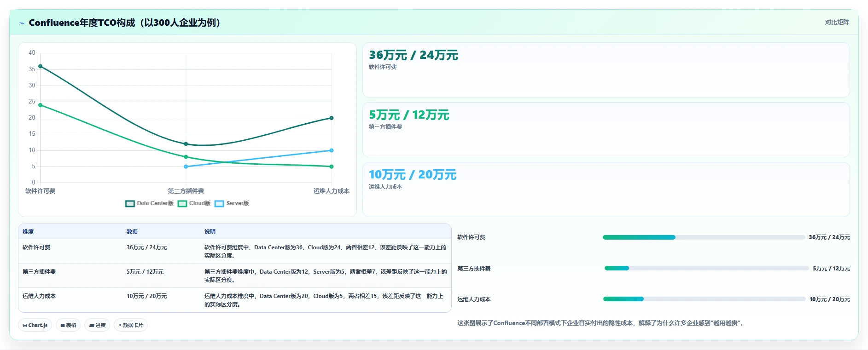
Task: Click the table cell 36万元 / 24万元
Action: click(147, 247)
